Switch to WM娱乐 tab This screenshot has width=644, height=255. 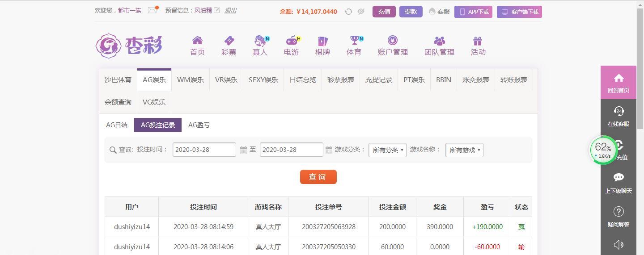tap(191, 79)
